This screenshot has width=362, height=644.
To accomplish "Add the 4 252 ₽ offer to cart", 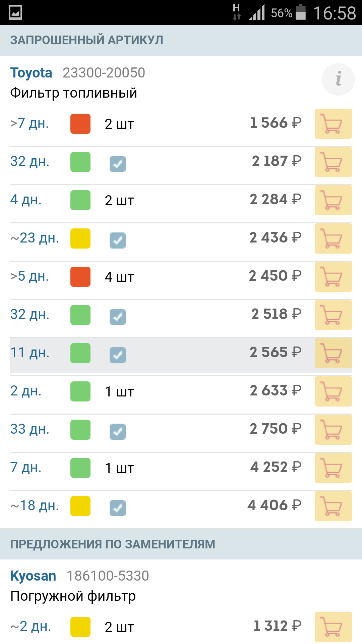I will pyautogui.click(x=333, y=468).
